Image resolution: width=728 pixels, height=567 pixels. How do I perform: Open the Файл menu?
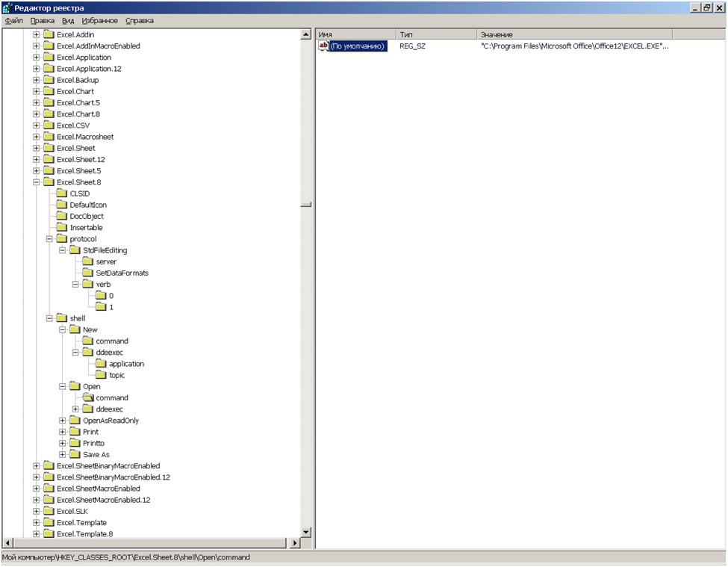[x=13, y=21]
